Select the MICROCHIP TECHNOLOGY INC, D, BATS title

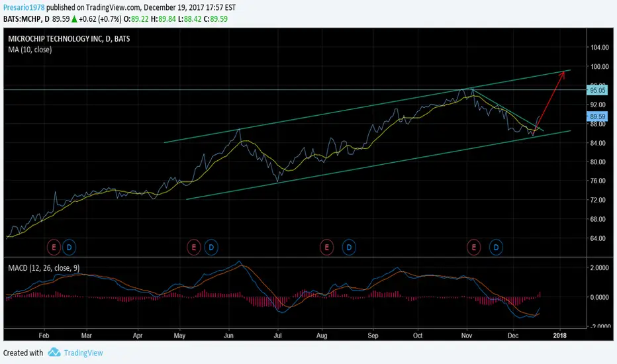[69, 38]
